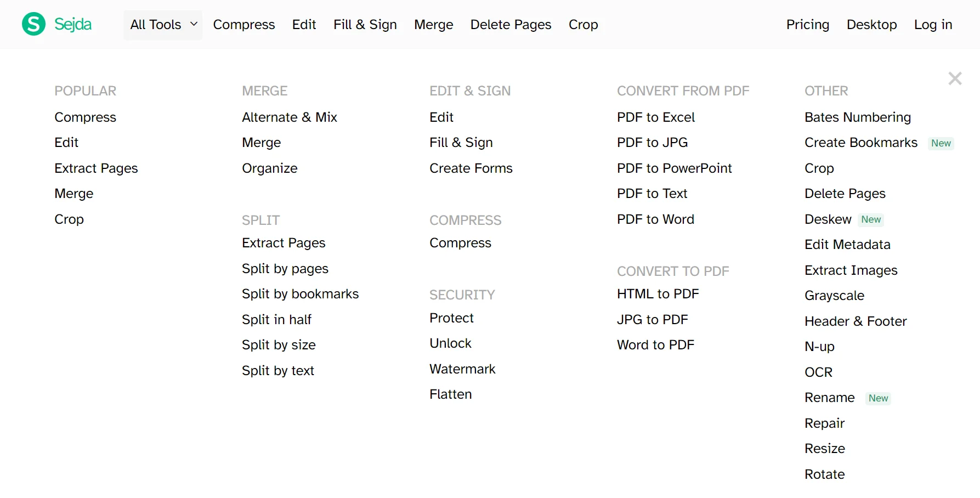Open the Rename tool link
Screen dimensions: 980x498
tap(829, 398)
